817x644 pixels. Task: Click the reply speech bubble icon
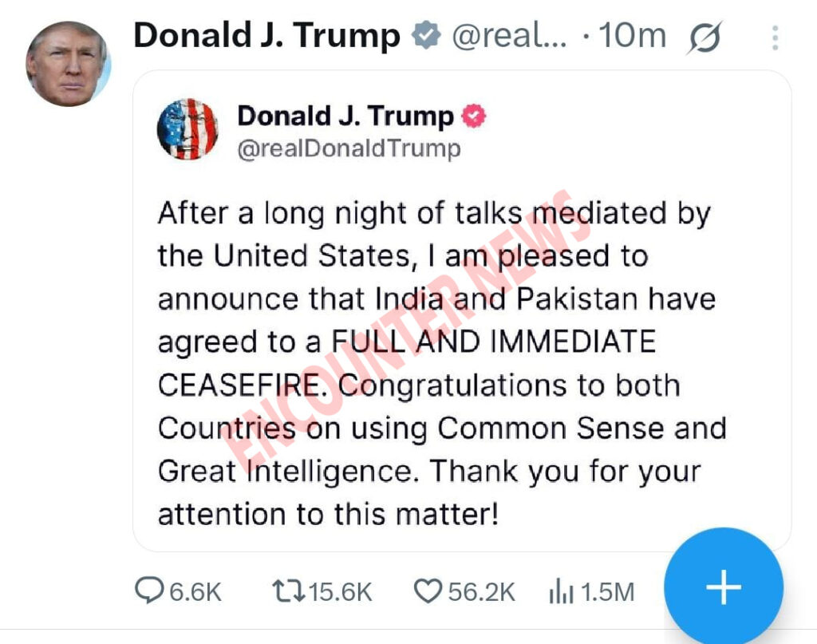point(149,591)
